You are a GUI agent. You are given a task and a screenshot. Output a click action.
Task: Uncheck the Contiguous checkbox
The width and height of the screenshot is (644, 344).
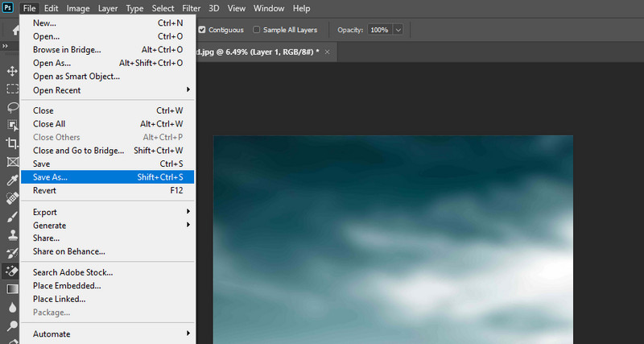point(203,30)
